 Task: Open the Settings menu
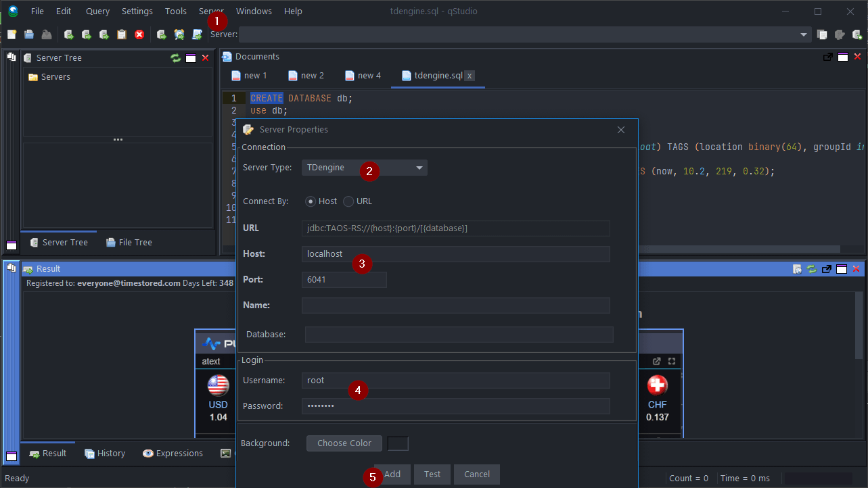pos(137,11)
